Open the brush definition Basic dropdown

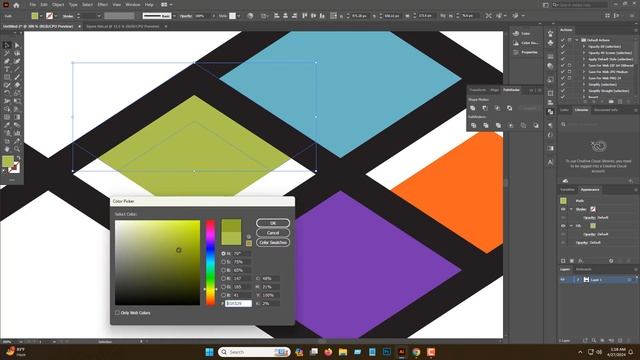tap(174, 16)
